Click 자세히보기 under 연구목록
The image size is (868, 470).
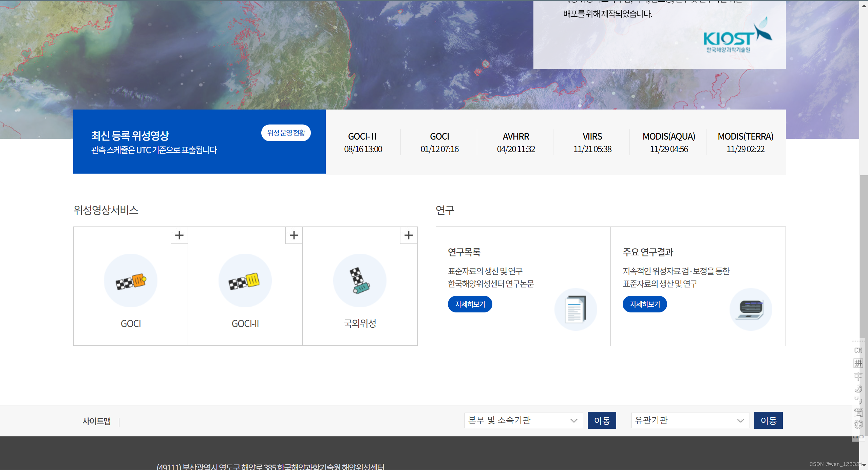[x=470, y=304]
